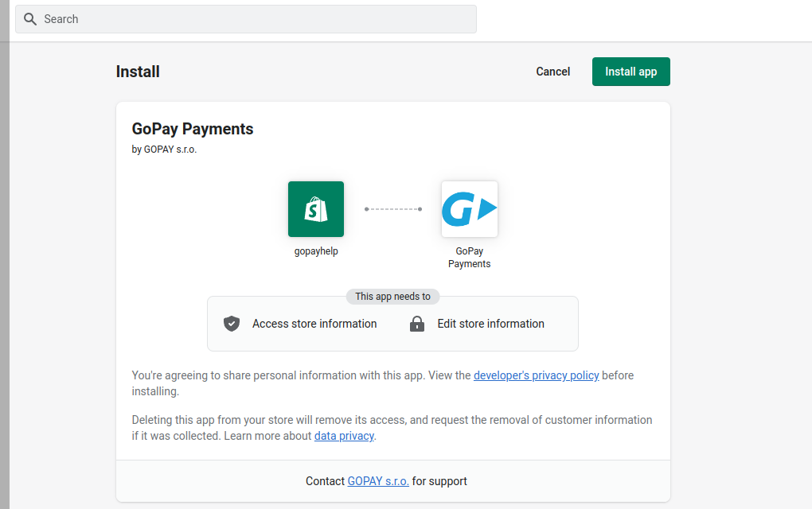Select the GoPay Payments heading text

point(193,129)
